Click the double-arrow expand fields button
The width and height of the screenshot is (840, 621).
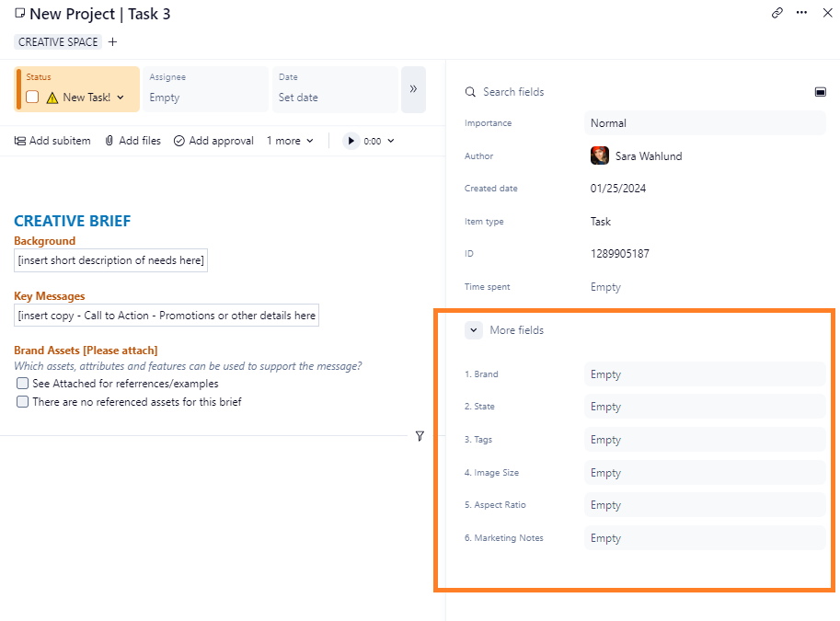(413, 89)
